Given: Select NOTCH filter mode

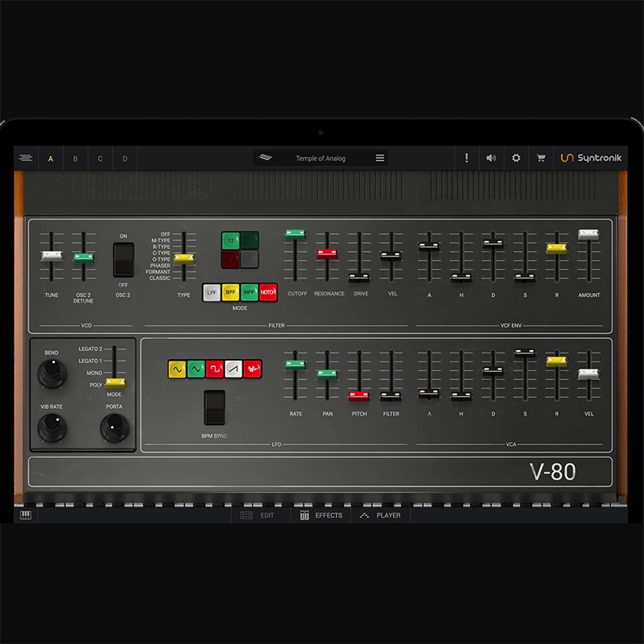Looking at the screenshot, I should coord(268,292).
